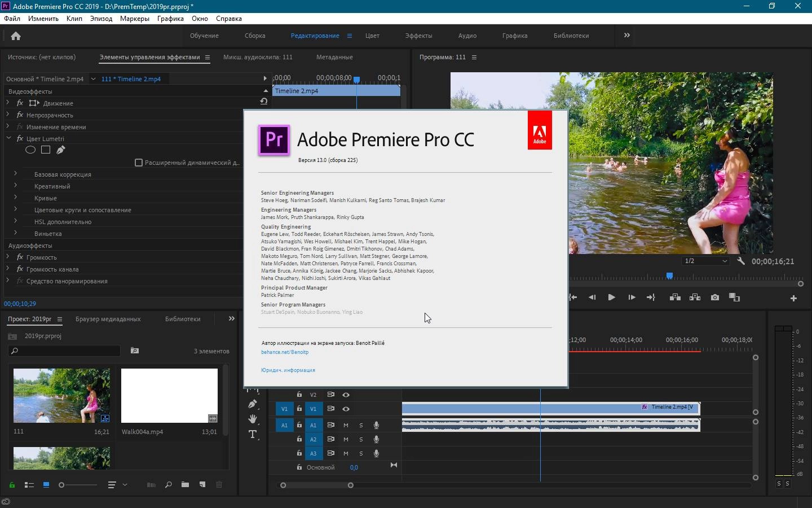
Task: Toggle V1 track output eye
Action: [x=346, y=409]
